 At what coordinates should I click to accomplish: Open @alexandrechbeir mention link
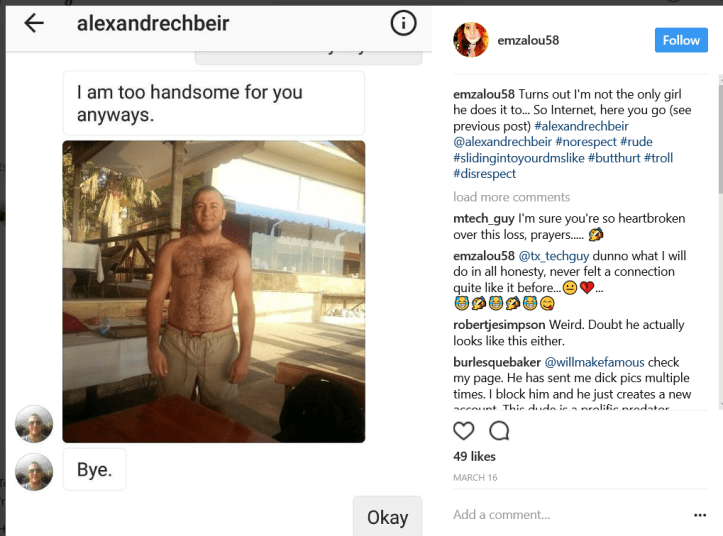[501, 142]
